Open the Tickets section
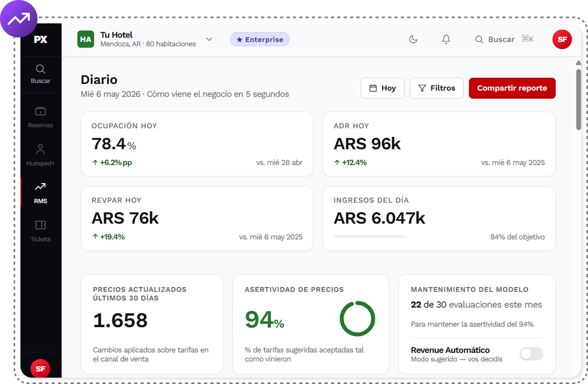Screen dimensions: 588x384 (x=40, y=231)
